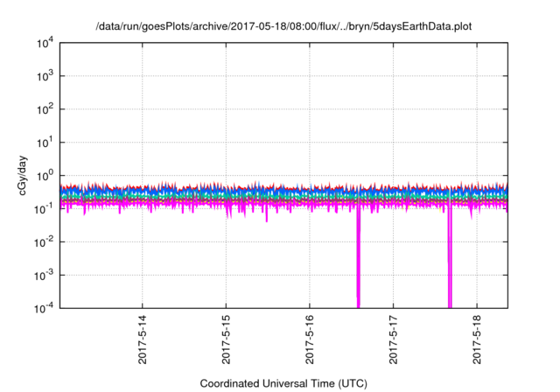Click the y-axis label cGy/day
Screen dimensions: 560x392
[22, 175]
